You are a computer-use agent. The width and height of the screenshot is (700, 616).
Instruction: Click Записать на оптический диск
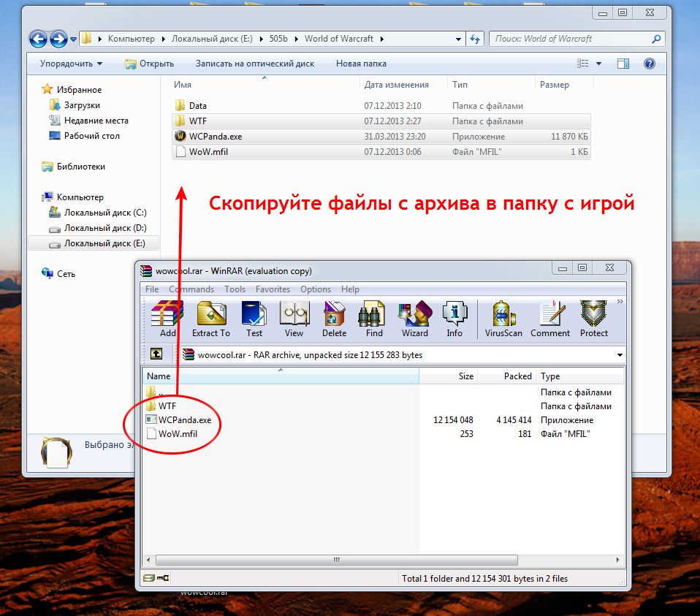255,64
